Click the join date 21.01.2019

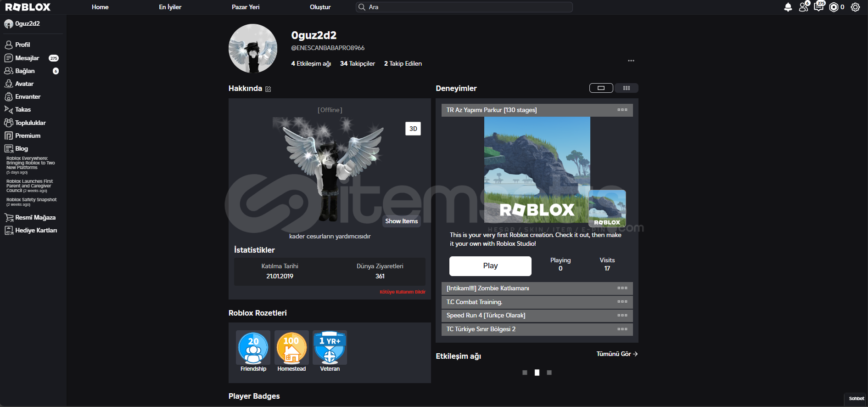[280, 276]
